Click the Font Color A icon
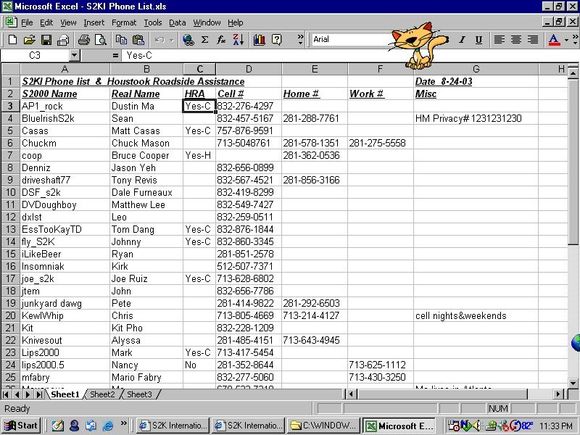The height and width of the screenshot is (435, 580). 554,40
